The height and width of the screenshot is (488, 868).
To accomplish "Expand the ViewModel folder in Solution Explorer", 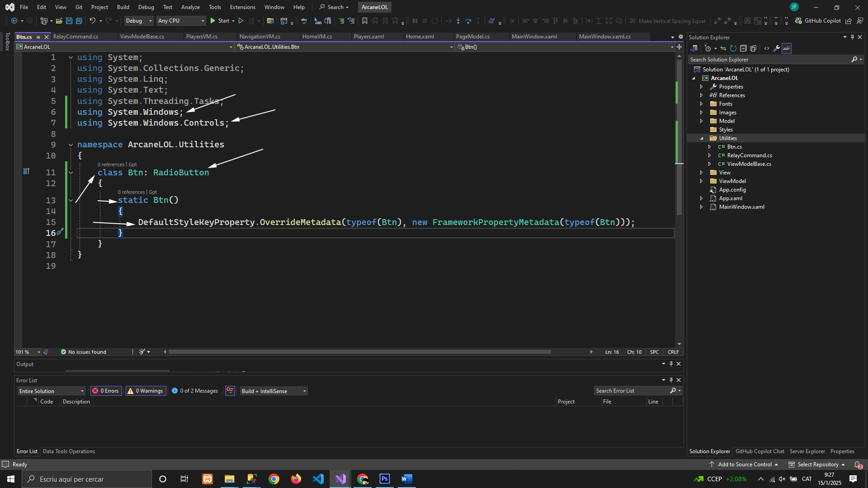I will 702,181.
